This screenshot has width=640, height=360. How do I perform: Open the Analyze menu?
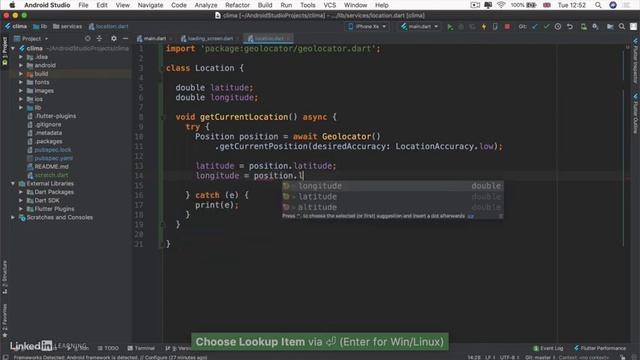click(206, 5)
